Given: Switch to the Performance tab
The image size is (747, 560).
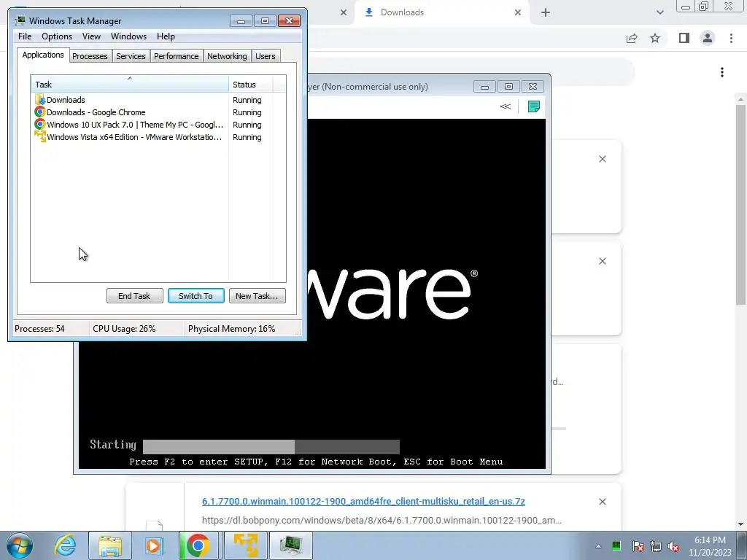Looking at the screenshot, I should click(177, 56).
